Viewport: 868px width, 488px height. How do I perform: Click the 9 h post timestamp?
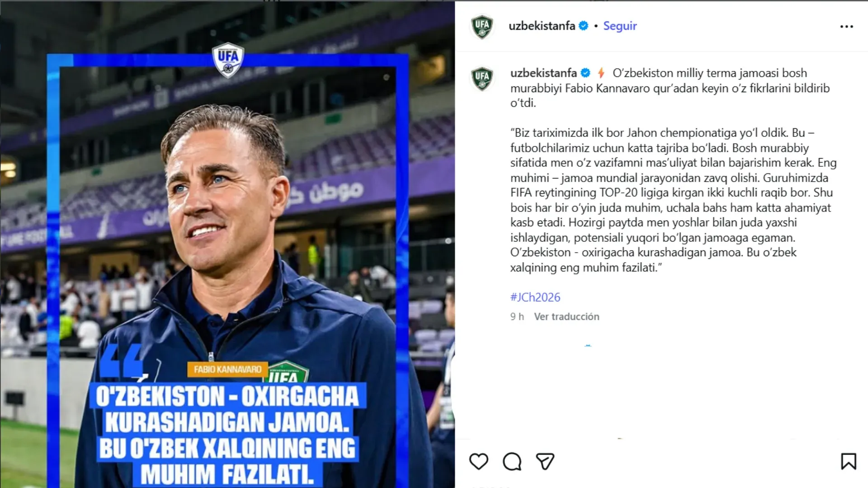coord(517,316)
